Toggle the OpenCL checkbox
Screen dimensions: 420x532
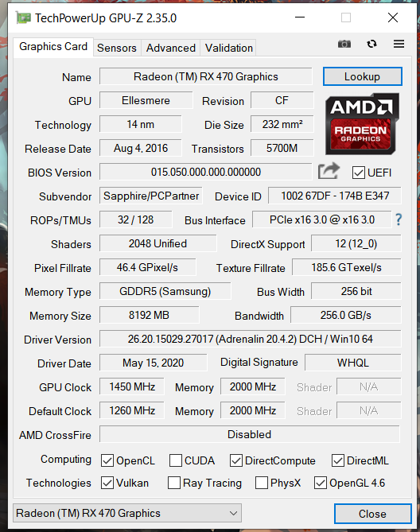click(107, 460)
